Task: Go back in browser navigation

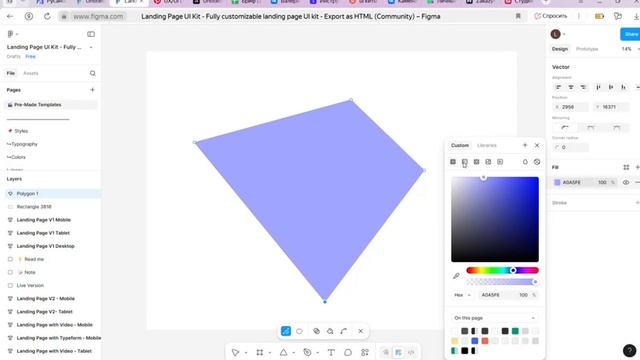Action: click(x=10, y=16)
